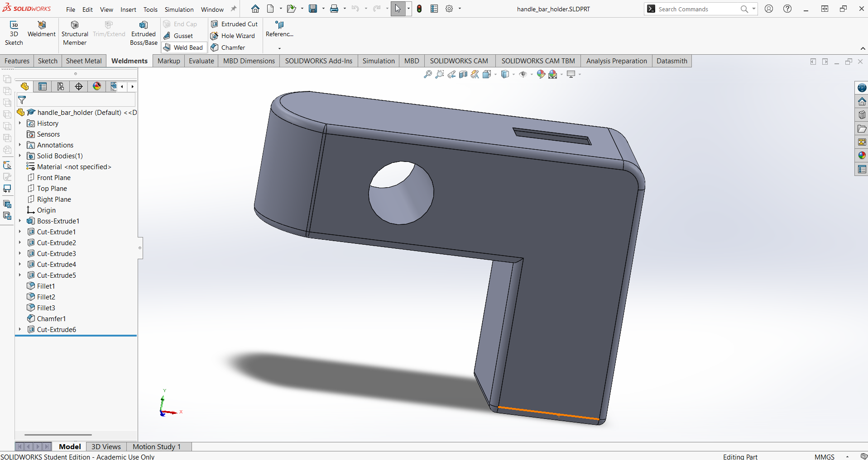Pin the menu bar with pushpin
Screen dimensions: 868x460
coord(234,9)
